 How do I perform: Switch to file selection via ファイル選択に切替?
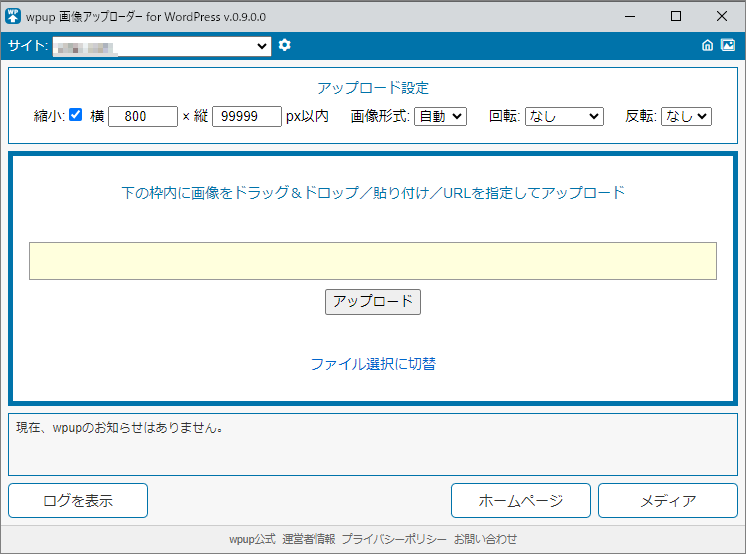(x=373, y=364)
